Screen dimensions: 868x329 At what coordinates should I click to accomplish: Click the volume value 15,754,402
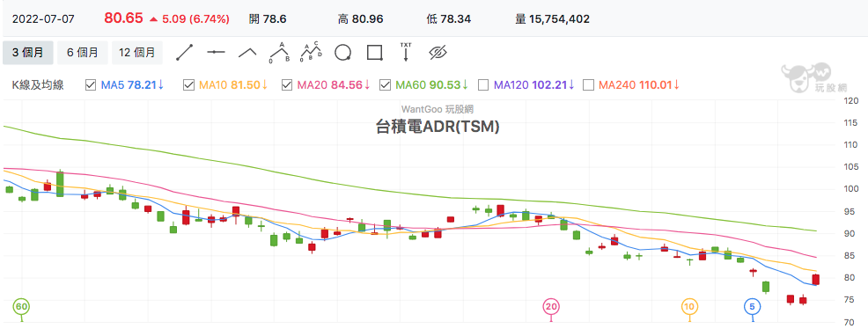pos(560,18)
